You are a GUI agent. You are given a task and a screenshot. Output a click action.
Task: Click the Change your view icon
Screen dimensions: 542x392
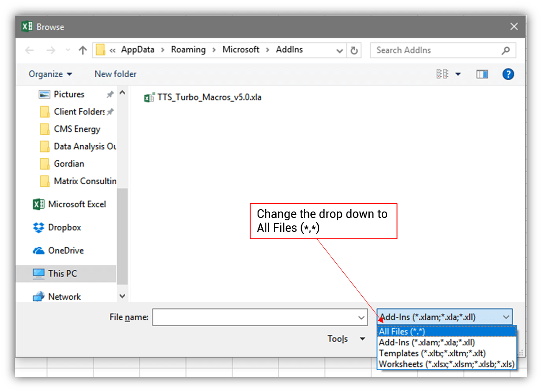point(442,74)
